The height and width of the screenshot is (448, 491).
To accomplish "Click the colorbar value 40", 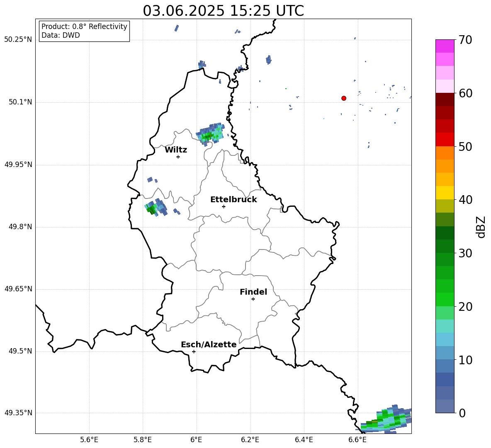I will [x=465, y=200].
